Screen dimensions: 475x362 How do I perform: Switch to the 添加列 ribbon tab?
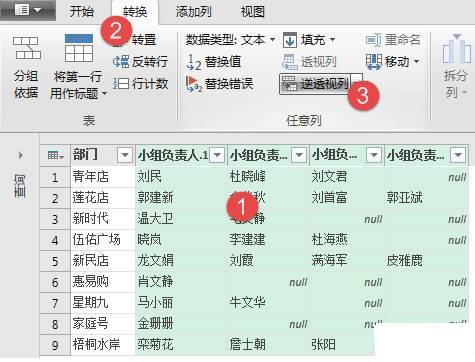coord(194,12)
